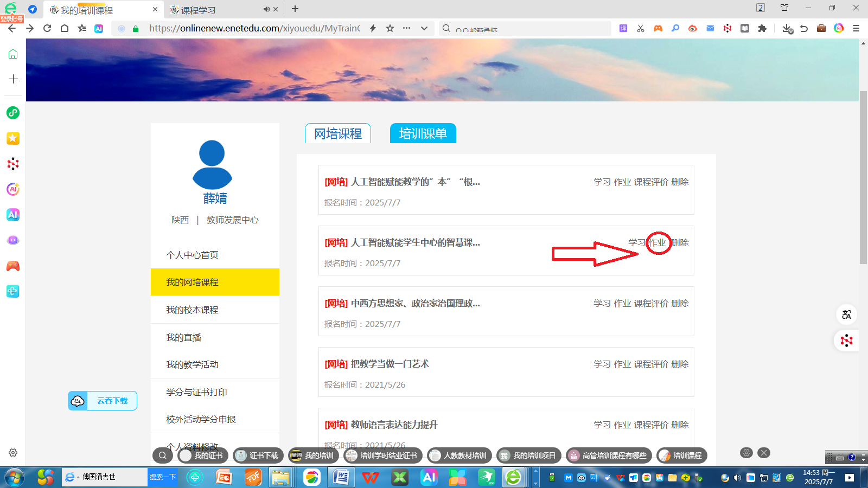Open the browser extensions puzzle icon
Viewport: 868px width, 488px height.
tap(762, 28)
